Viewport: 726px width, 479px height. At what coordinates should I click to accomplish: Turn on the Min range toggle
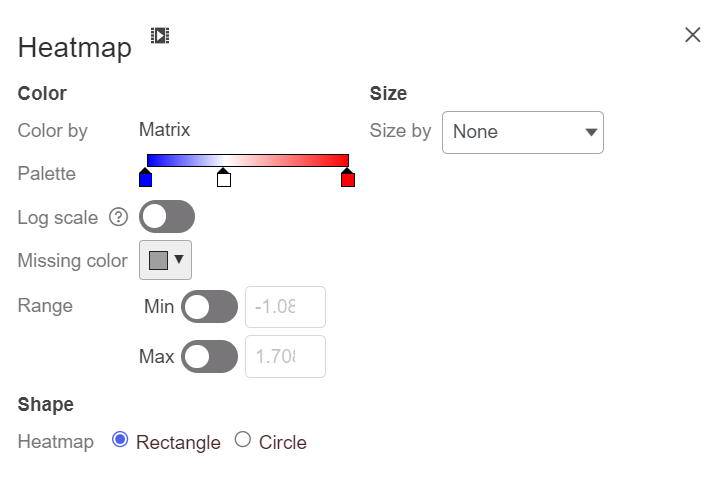(x=209, y=306)
